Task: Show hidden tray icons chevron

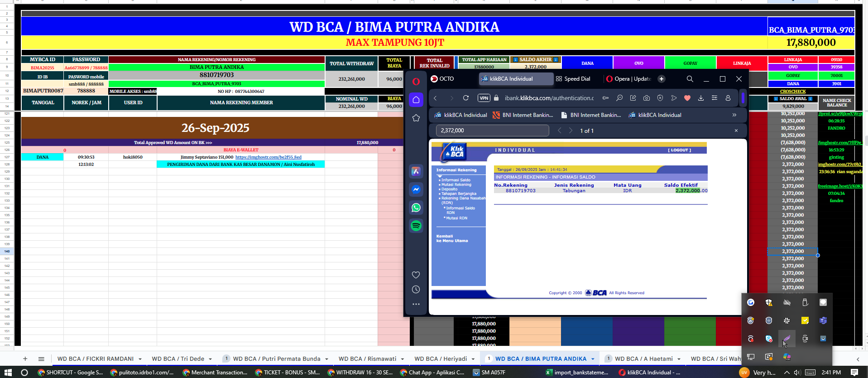Action: pyautogui.click(x=787, y=373)
